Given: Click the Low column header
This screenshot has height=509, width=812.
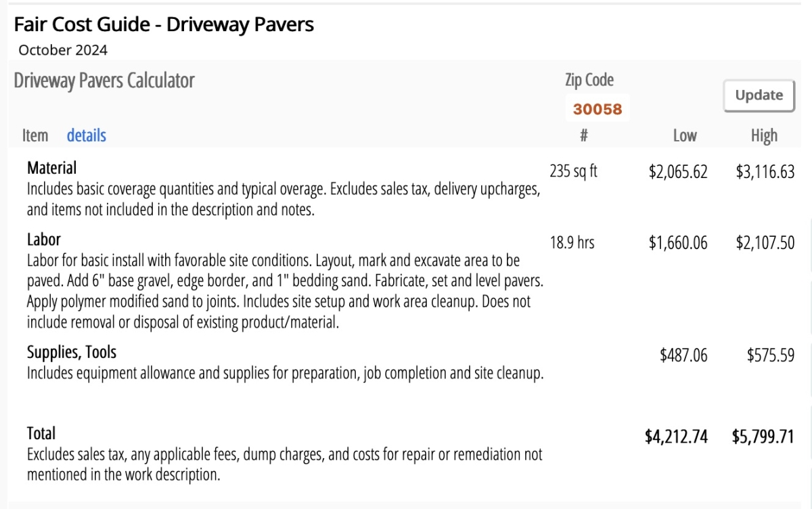Looking at the screenshot, I should click(684, 135).
